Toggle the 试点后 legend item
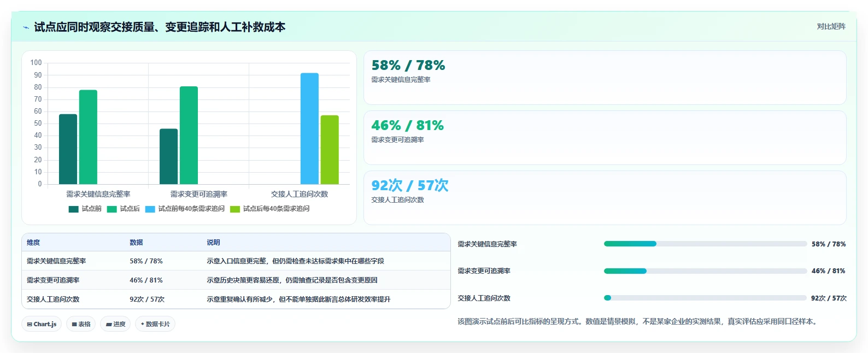This screenshot has width=868, height=353. pyautogui.click(x=124, y=209)
